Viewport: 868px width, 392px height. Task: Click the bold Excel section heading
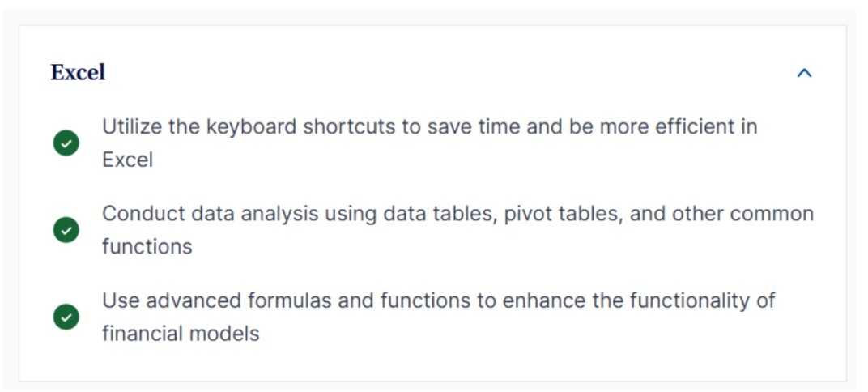click(x=78, y=72)
